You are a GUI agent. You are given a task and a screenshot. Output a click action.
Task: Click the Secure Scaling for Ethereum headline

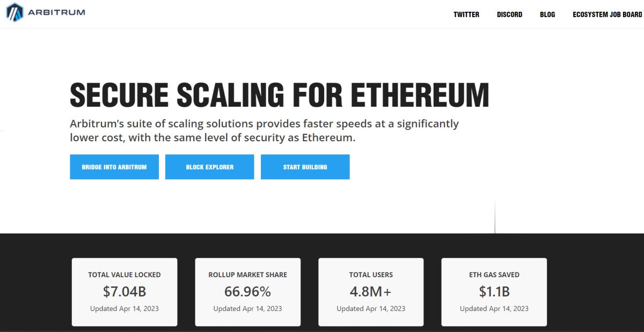point(280,96)
